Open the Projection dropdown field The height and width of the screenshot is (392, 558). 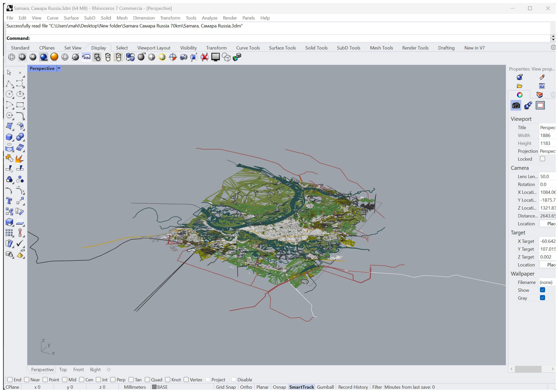(x=547, y=151)
